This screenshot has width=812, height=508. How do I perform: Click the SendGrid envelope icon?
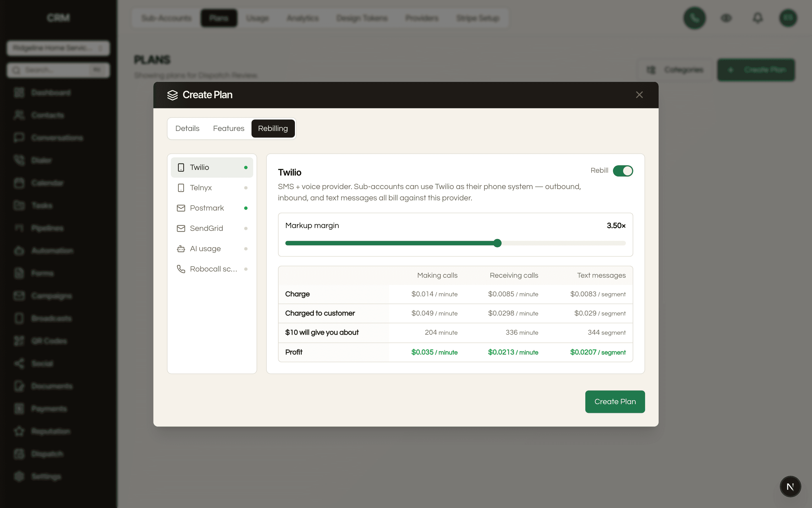(181, 228)
